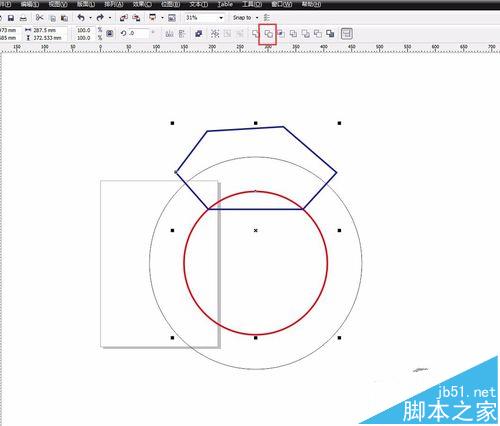
Task: Open the 工具 (Tools) menu
Action: (252, 5)
